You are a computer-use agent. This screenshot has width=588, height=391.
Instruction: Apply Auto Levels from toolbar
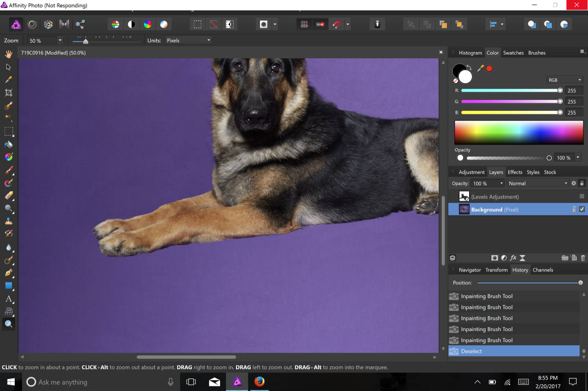click(115, 24)
